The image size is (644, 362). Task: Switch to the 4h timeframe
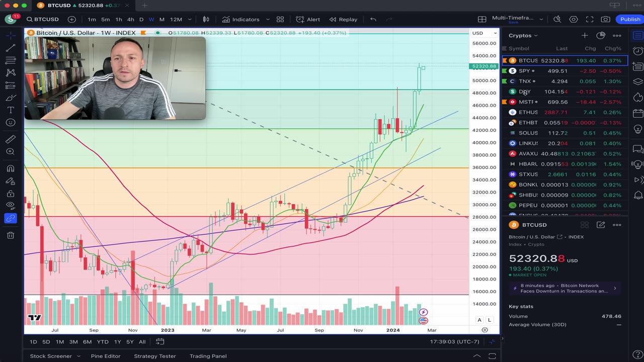[x=130, y=19]
